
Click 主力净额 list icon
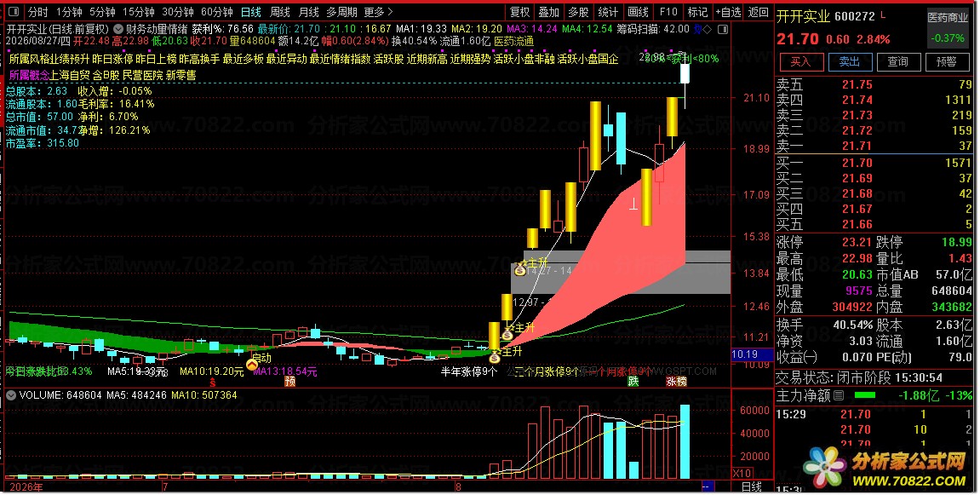point(839,395)
